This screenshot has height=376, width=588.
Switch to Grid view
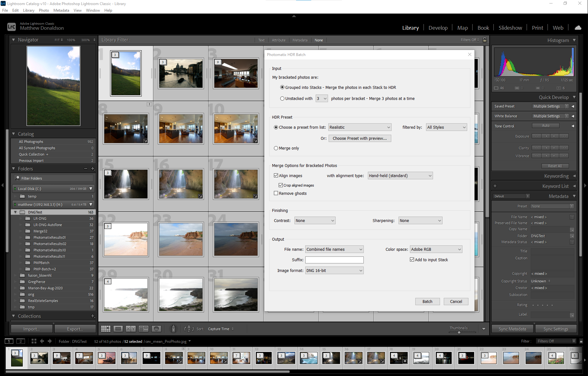tap(106, 329)
